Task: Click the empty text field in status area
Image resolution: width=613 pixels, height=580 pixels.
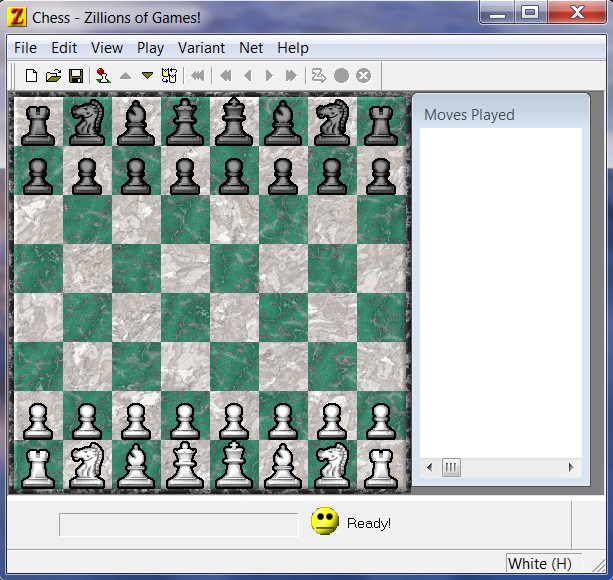Action: click(179, 525)
